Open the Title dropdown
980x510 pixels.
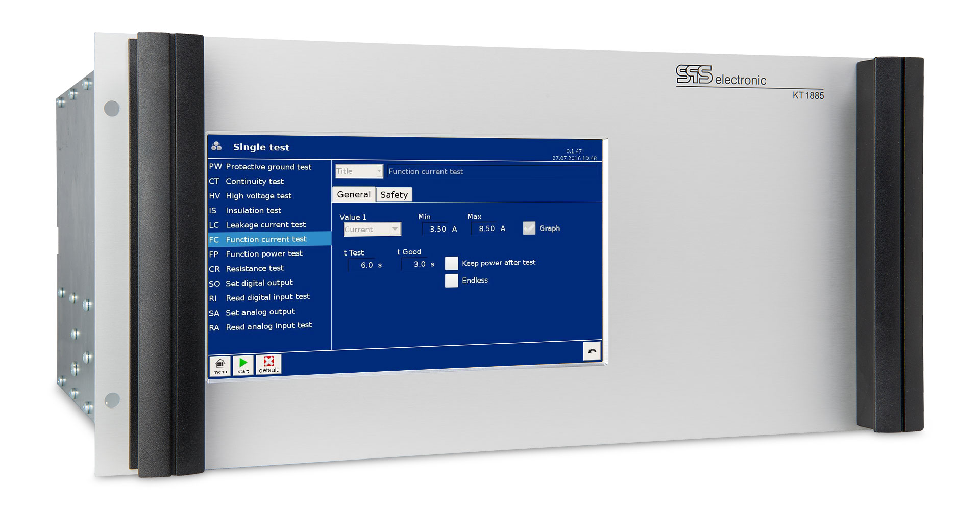pos(359,171)
